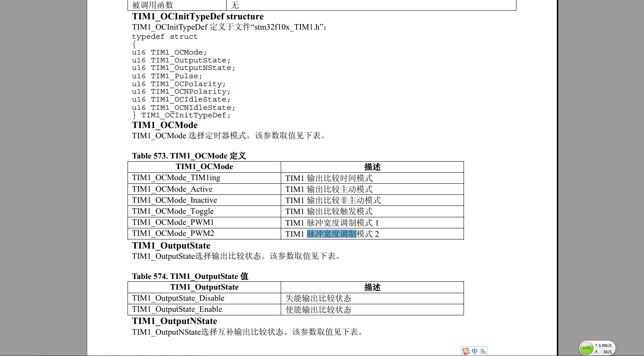Click the 使能输出比较状态 description cell

318,310
